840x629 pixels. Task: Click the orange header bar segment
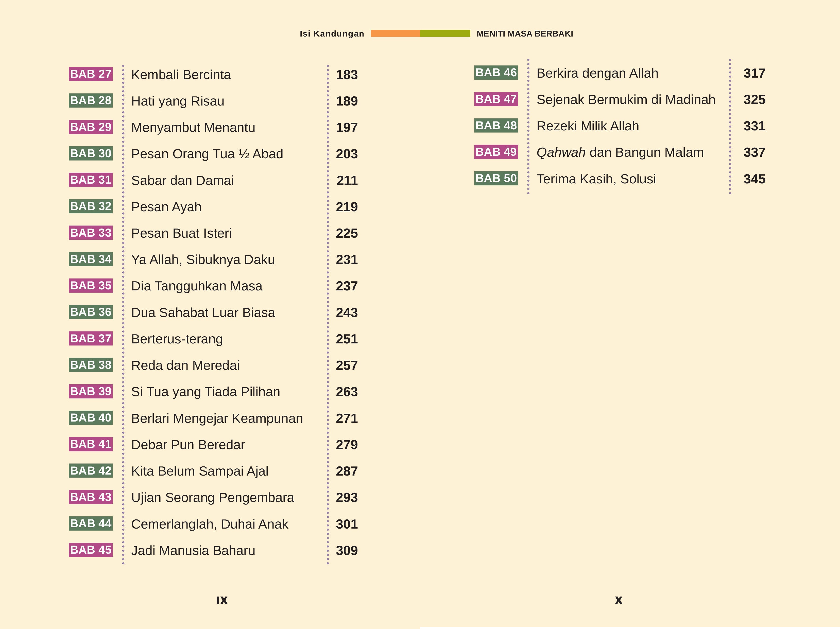[x=395, y=33]
